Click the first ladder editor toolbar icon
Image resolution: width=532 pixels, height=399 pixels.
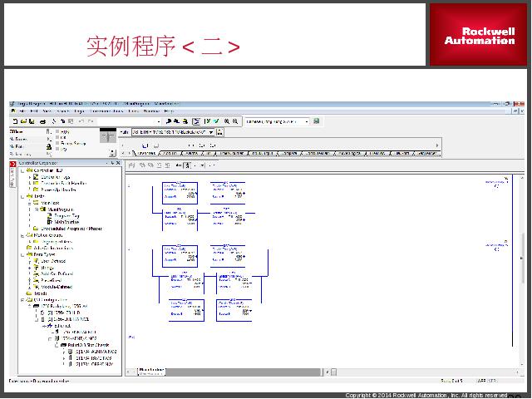131,165
